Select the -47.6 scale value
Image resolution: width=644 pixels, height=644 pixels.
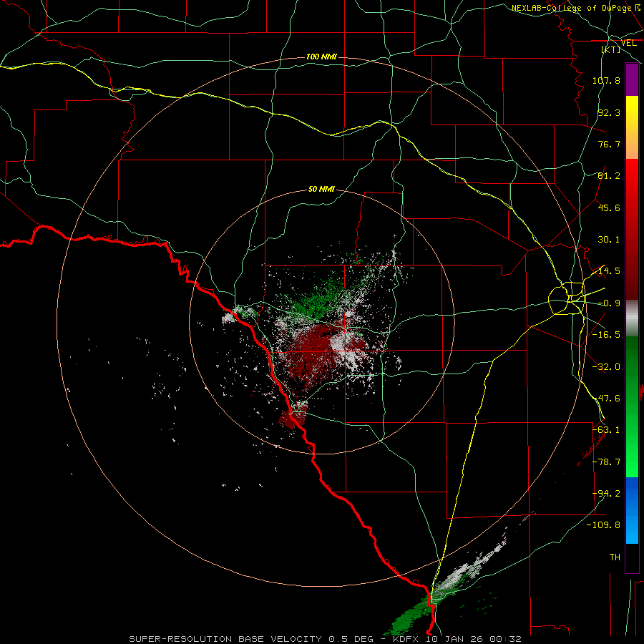(x=606, y=399)
